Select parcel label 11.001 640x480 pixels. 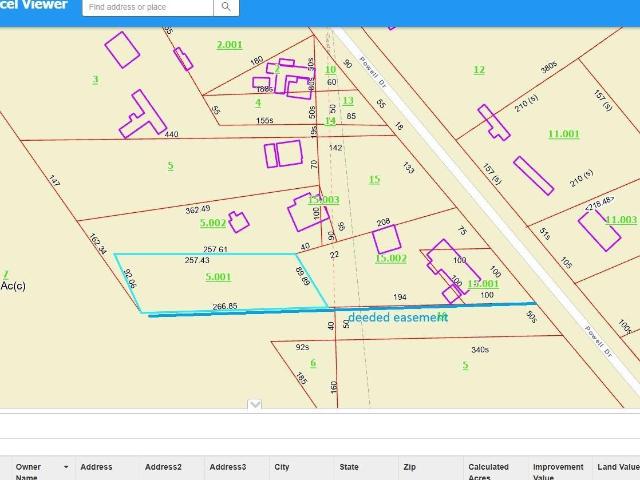pyautogui.click(x=564, y=134)
